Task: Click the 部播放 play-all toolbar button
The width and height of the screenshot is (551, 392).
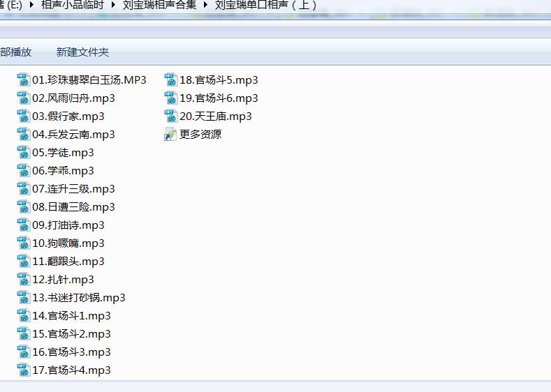Action: click(16, 52)
